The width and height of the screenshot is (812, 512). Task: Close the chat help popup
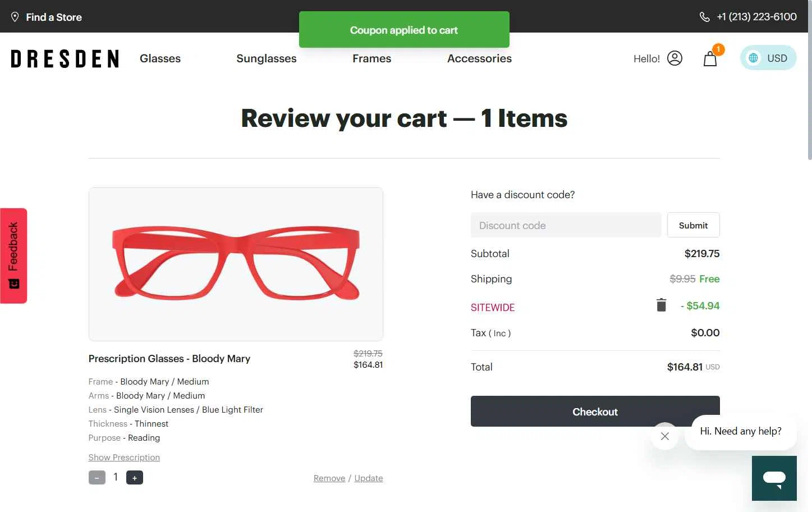(665, 436)
